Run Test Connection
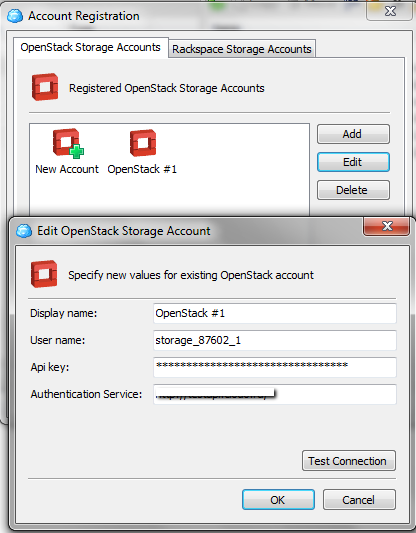 349,461
